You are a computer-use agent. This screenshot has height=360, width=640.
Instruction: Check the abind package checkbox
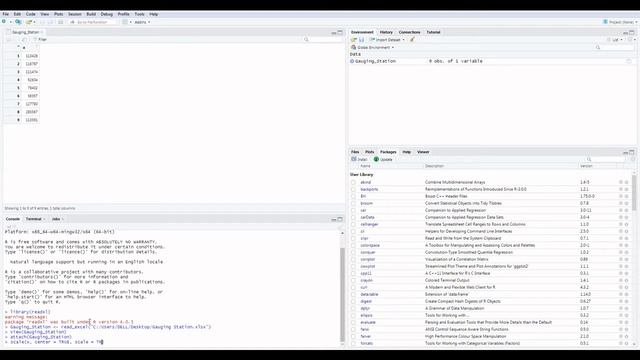(353, 182)
